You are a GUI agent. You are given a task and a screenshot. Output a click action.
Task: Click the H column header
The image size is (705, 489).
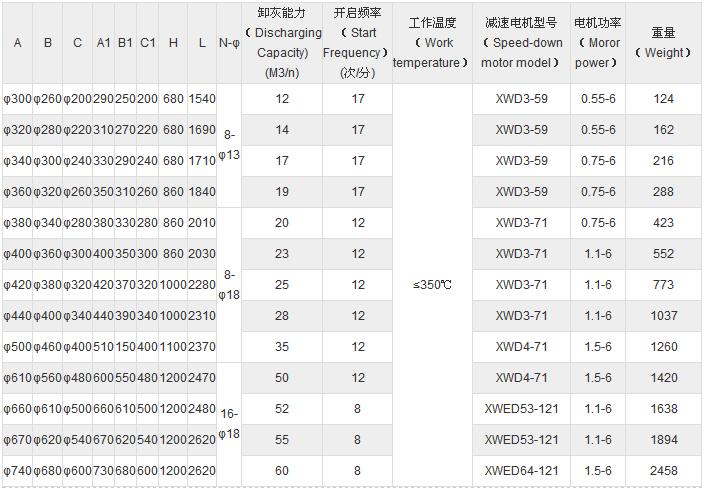(173, 43)
